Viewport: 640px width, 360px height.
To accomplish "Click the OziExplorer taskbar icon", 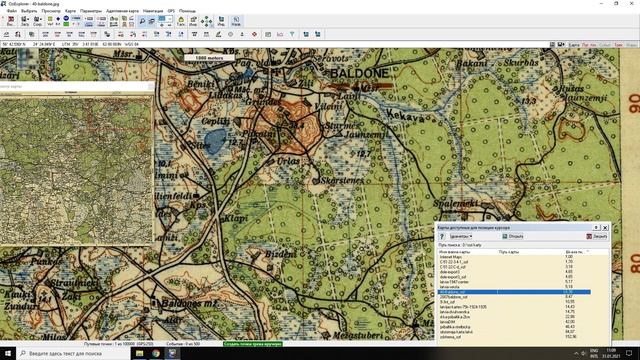I will [x=172, y=353].
